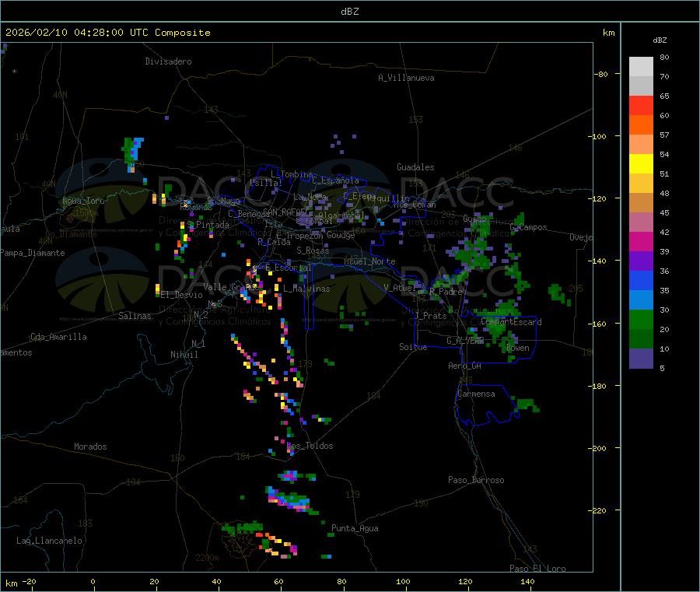Click the red 60 dBZ legend swatch
This screenshot has height=592, width=700.
[641, 105]
